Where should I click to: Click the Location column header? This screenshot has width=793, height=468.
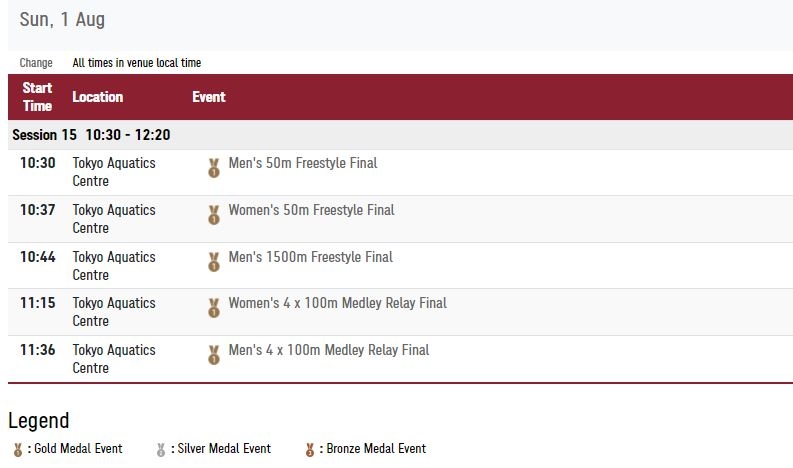(98, 97)
